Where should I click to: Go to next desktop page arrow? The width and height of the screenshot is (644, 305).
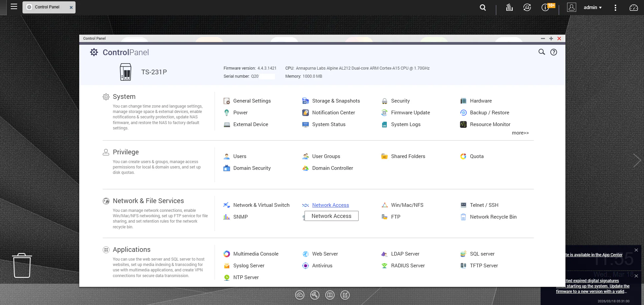coord(637,160)
